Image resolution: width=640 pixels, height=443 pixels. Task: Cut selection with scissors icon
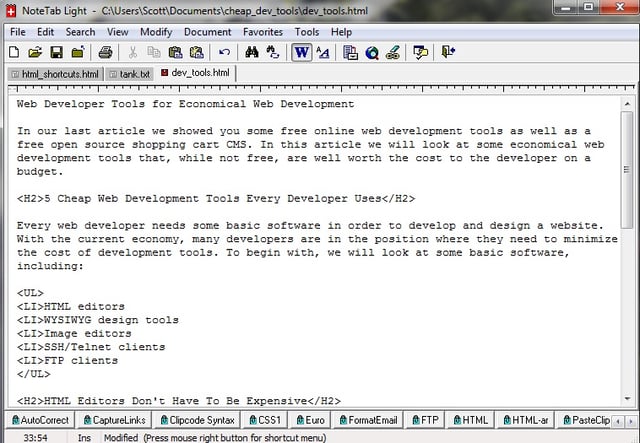point(133,52)
